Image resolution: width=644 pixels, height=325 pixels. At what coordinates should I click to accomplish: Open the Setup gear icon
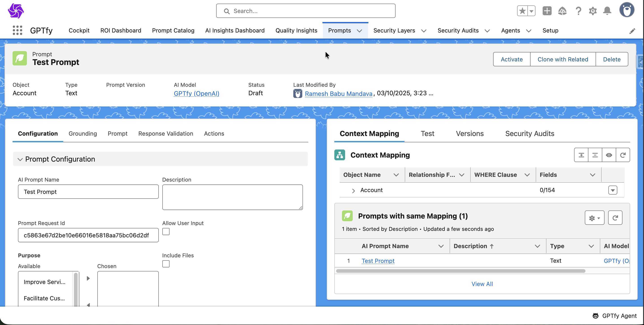pos(592,11)
